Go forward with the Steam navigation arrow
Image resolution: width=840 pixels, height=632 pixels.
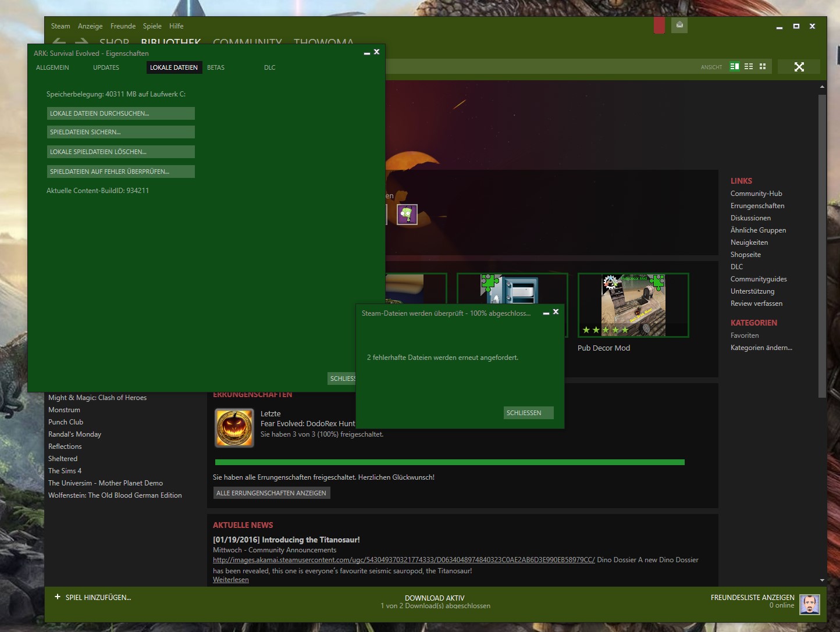coord(81,41)
